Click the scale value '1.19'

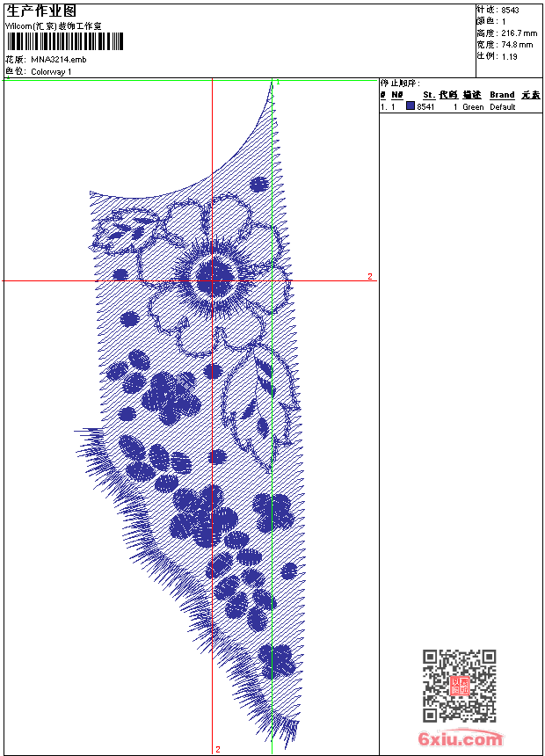pyautogui.click(x=509, y=56)
